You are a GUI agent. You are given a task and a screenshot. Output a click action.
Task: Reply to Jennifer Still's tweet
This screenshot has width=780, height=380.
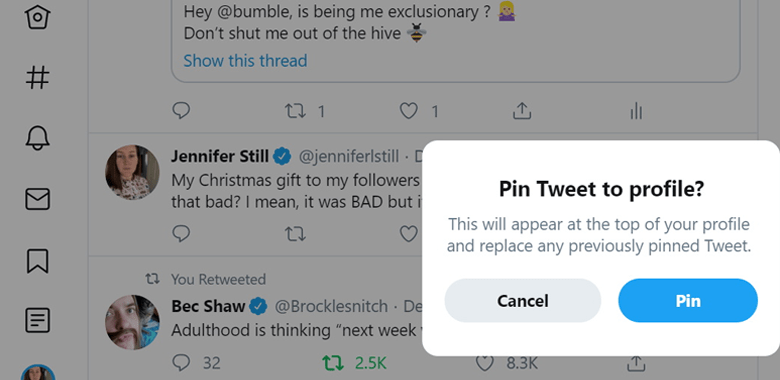click(x=181, y=233)
